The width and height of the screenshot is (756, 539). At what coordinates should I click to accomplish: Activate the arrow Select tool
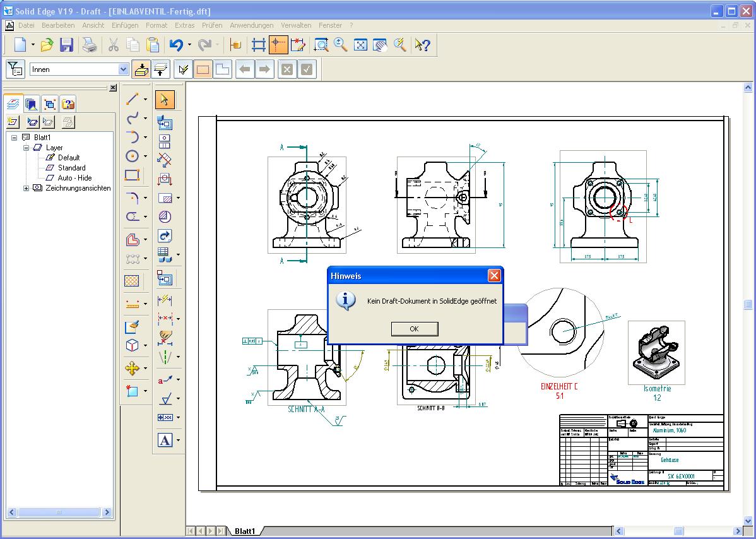(165, 100)
